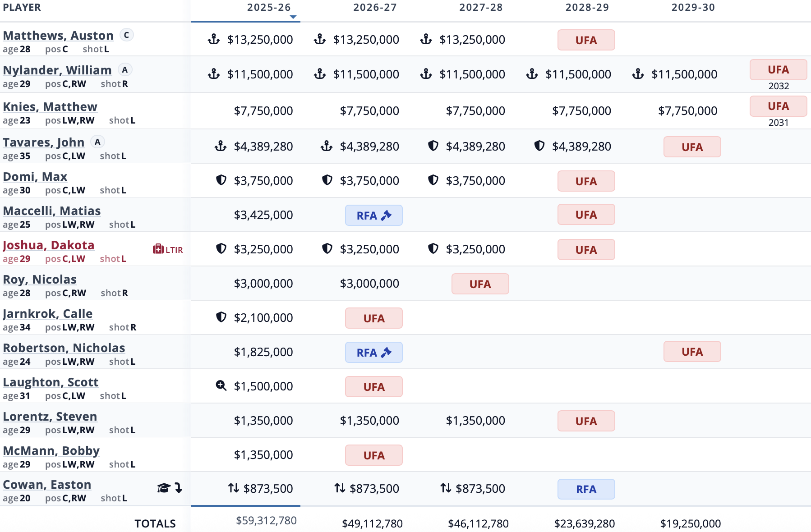
Task: Click the PLAYER column header
Action: pyautogui.click(x=22, y=8)
